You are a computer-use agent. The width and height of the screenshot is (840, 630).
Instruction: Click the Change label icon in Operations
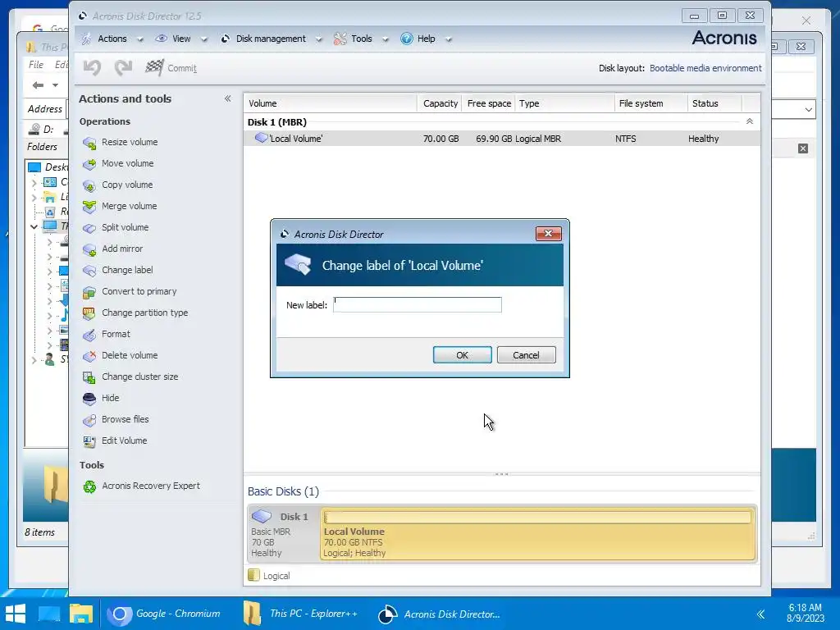click(89, 271)
